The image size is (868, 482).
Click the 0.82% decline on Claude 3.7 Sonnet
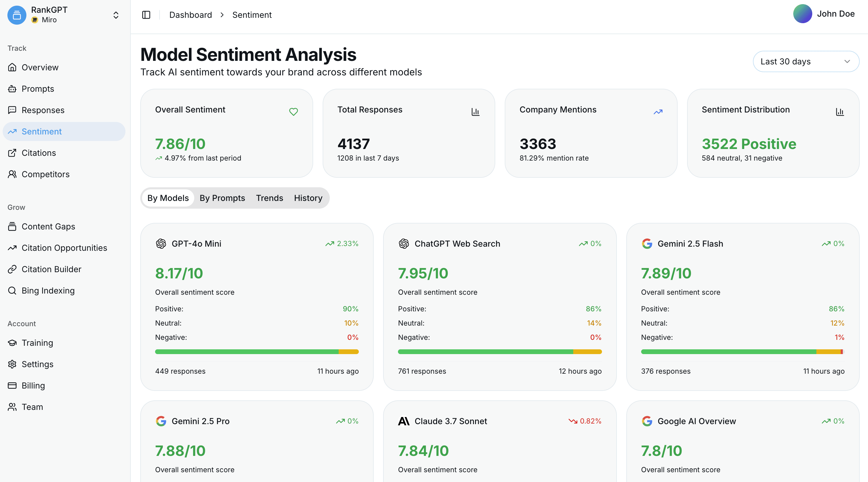pos(585,421)
